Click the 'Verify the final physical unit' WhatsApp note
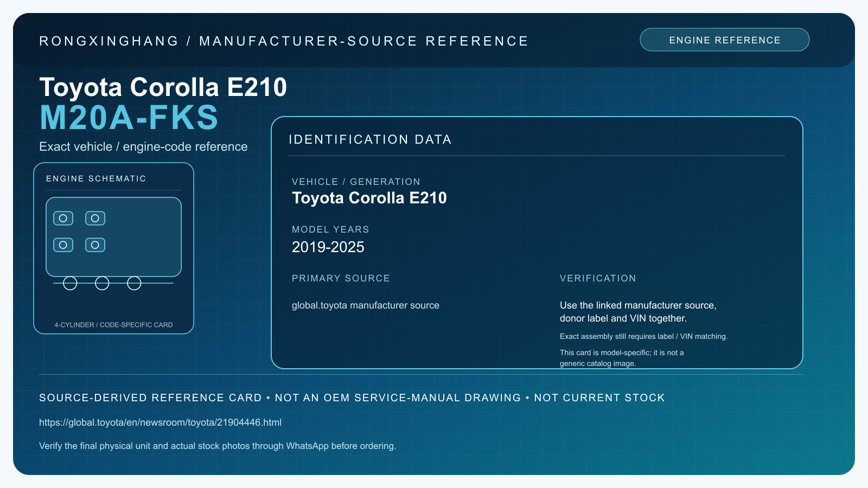Viewport: 868px width, 488px height. click(x=218, y=446)
